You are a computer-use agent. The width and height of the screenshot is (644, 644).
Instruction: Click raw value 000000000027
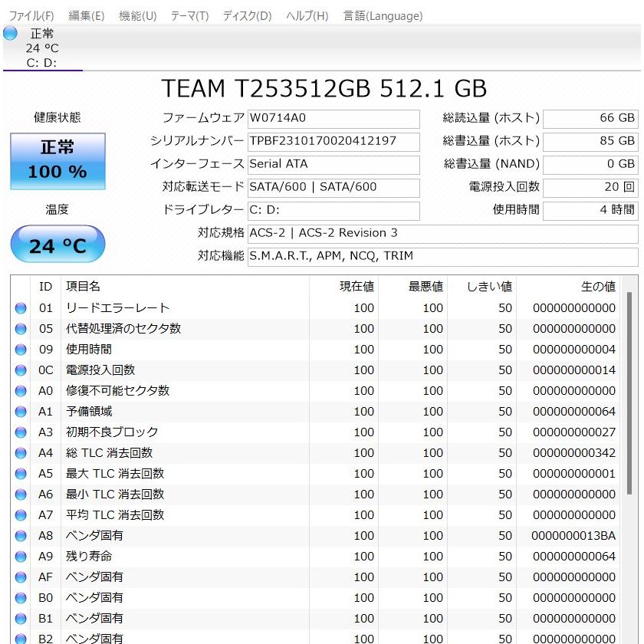pos(574,432)
